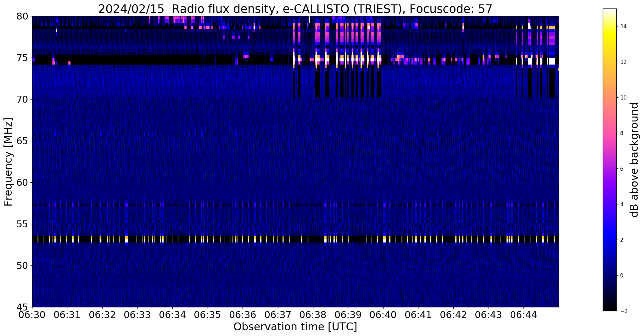Click the 06:39 time tick label
This screenshot has width=644, height=336.
348,315
